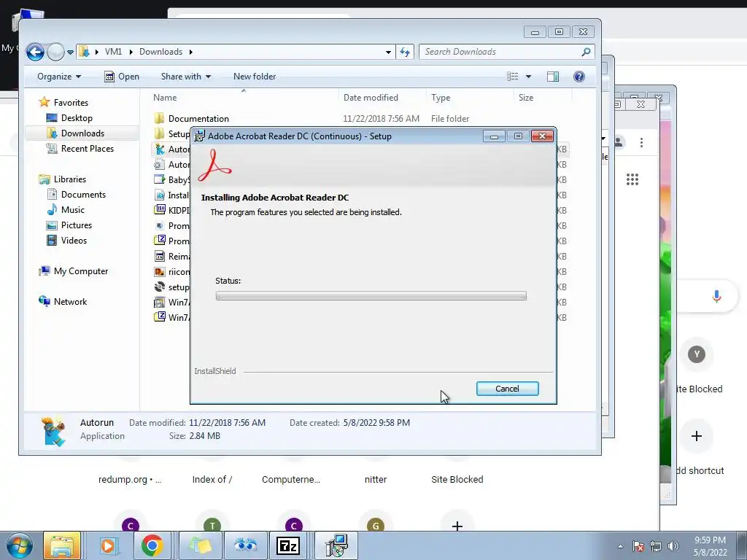Select Downloads in the navigation pane
This screenshot has width=747, height=560.
click(82, 133)
